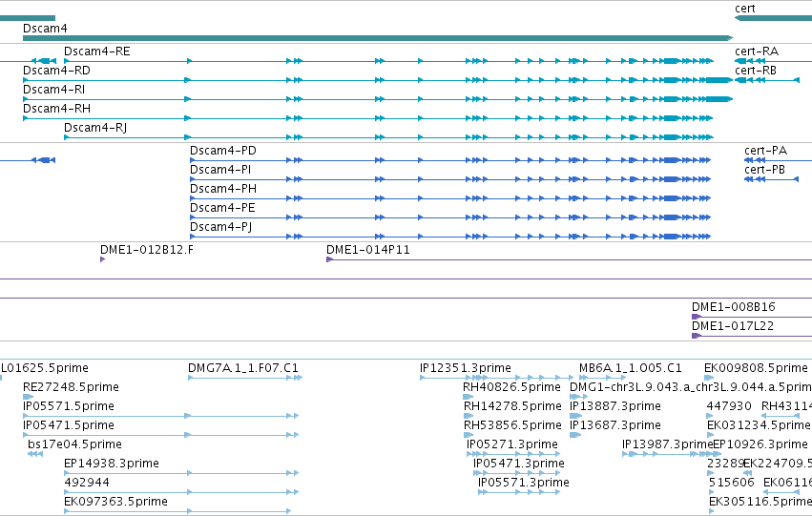Click the cert-PB protein label
This screenshot has width=812, height=516.
point(765,170)
